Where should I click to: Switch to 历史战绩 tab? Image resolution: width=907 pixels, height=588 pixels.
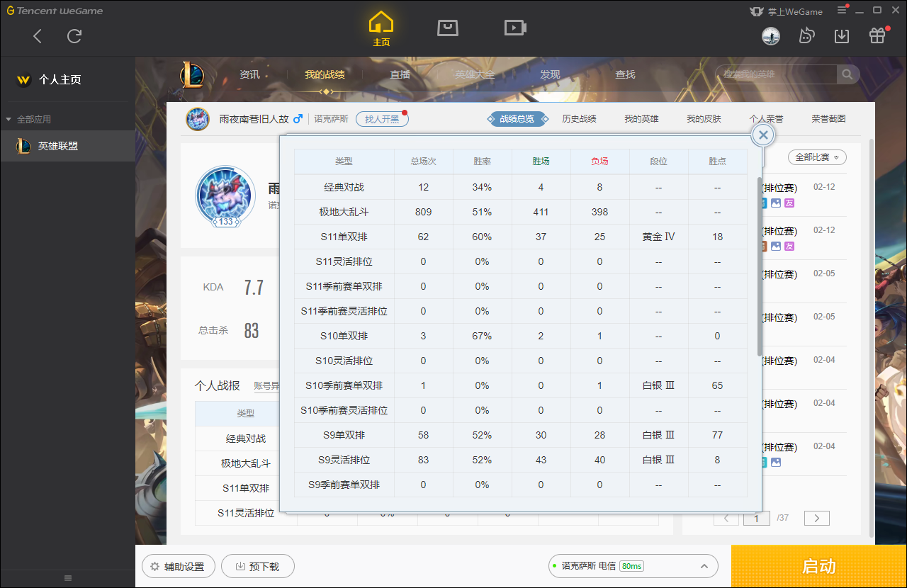[579, 119]
